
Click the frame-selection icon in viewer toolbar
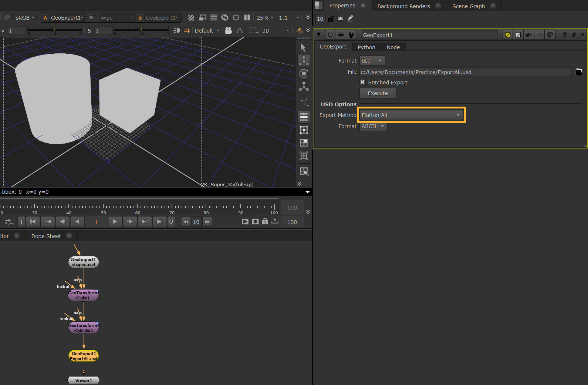[304, 156]
